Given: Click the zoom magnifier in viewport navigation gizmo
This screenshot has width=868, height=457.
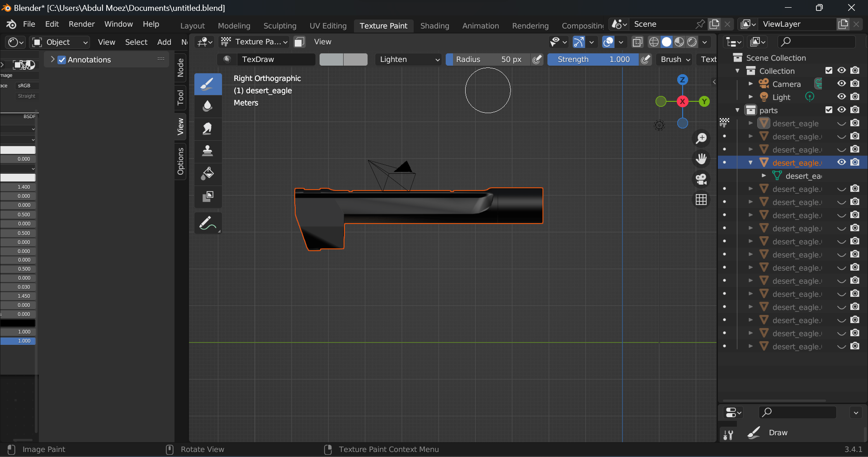Looking at the screenshot, I should [x=701, y=138].
